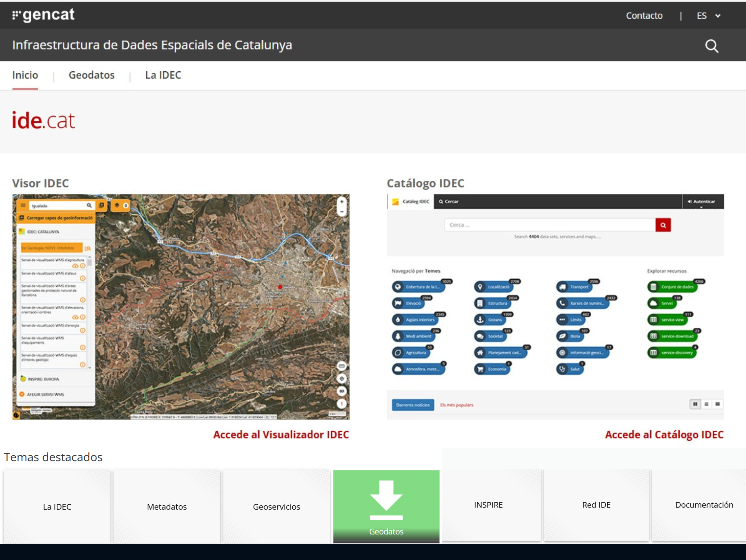Click the 3D view button on map
The width and height of the screenshot is (746, 560).
(x=342, y=391)
